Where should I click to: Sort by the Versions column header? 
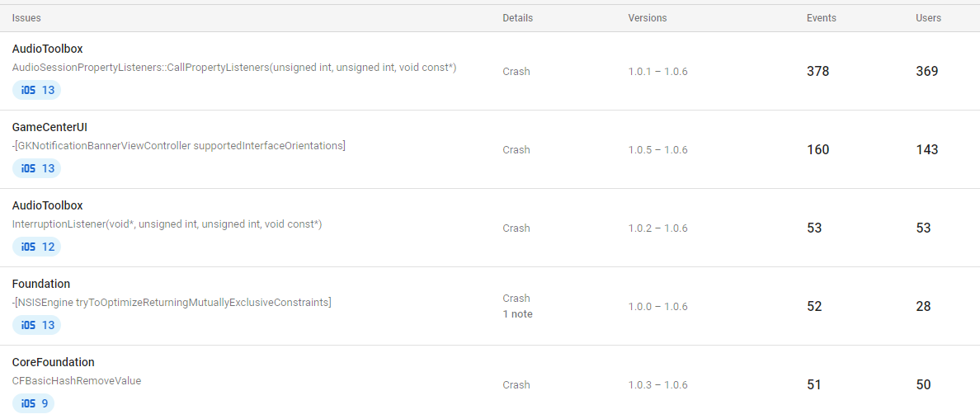[647, 17]
